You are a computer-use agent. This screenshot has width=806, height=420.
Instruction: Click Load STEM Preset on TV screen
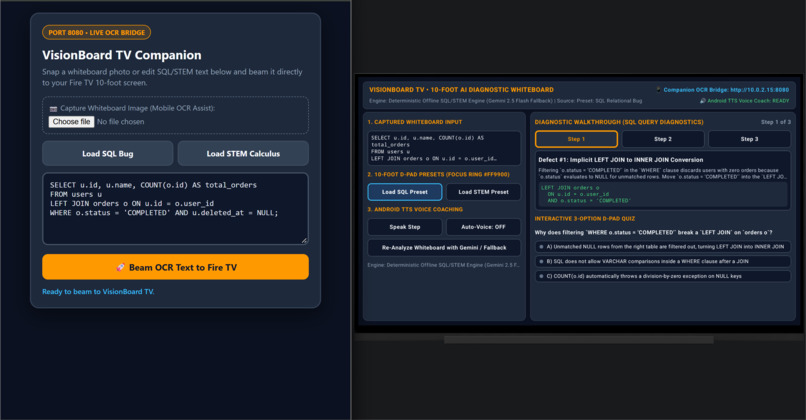click(483, 192)
